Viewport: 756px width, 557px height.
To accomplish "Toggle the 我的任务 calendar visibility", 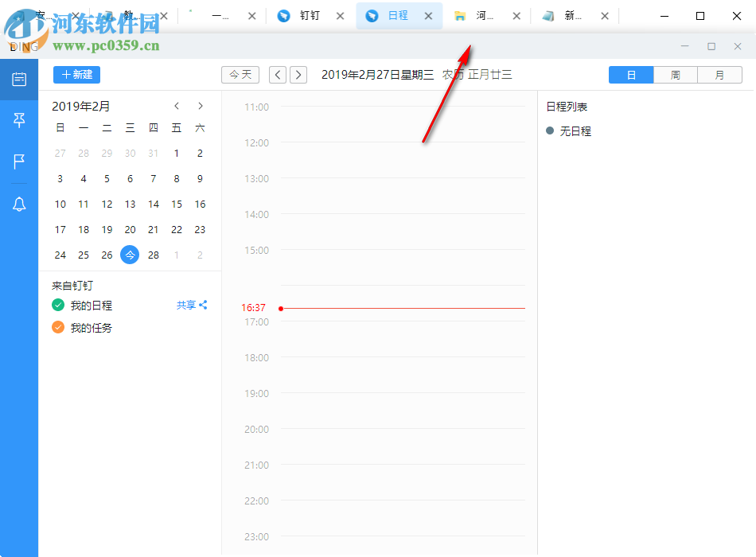I will [58, 327].
